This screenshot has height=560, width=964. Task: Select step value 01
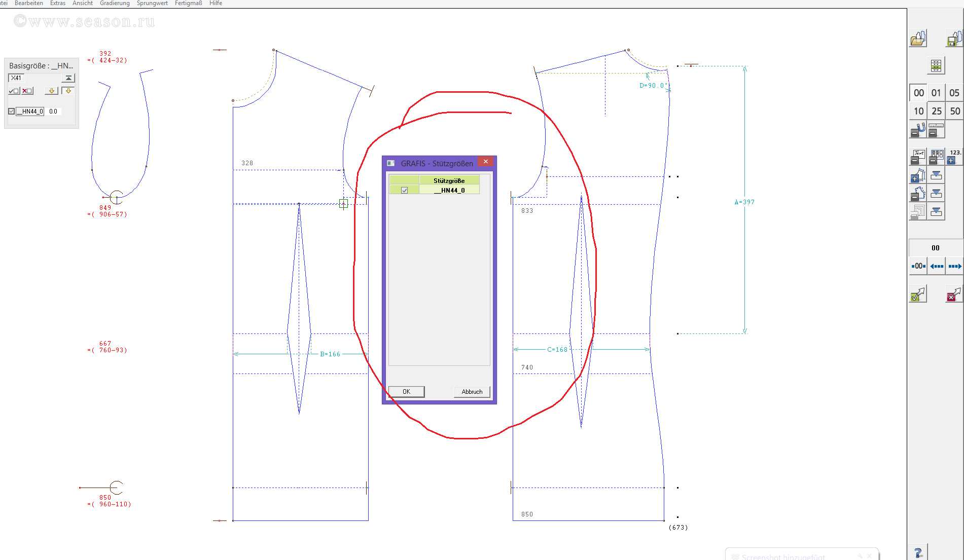(x=936, y=93)
